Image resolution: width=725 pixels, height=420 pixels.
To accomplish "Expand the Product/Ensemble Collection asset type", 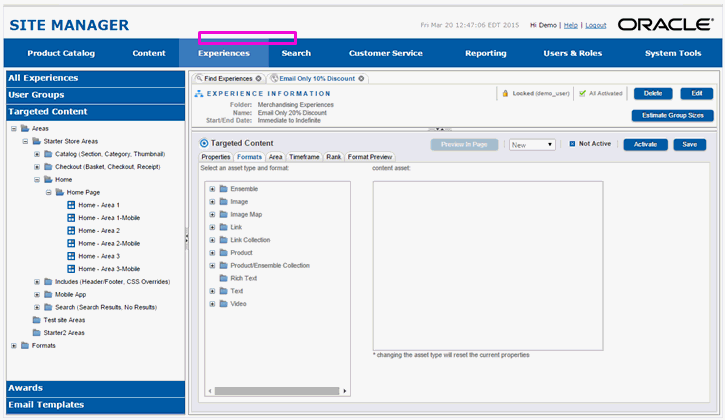I will coord(212,266).
